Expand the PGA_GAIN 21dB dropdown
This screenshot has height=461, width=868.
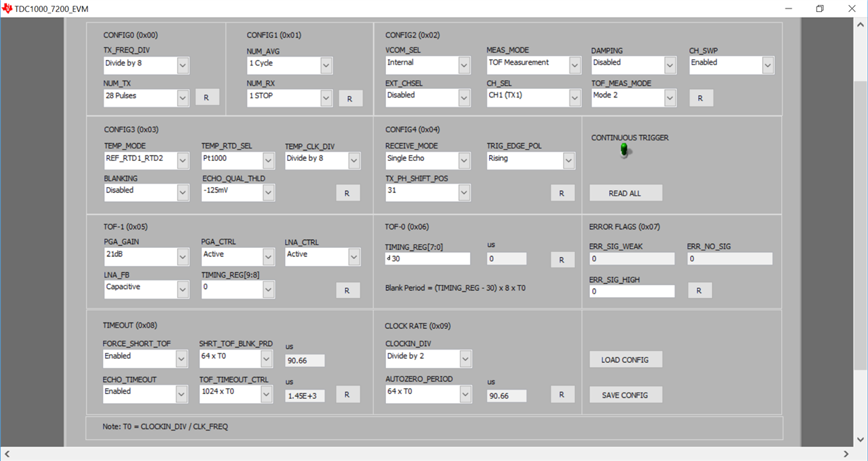click(x=147, y=256)
